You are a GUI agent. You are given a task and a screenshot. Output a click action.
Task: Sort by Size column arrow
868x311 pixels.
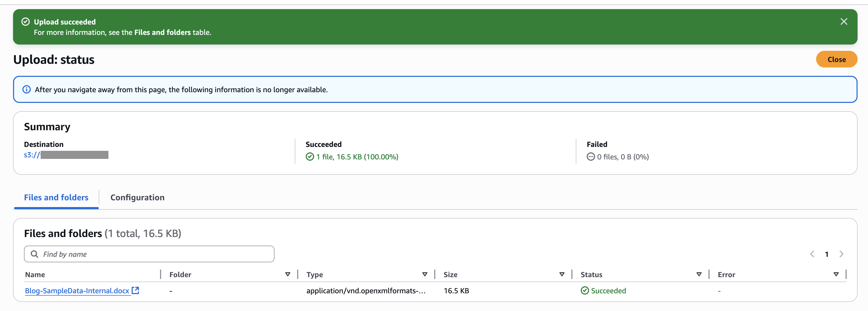click(x=562, y=274)
